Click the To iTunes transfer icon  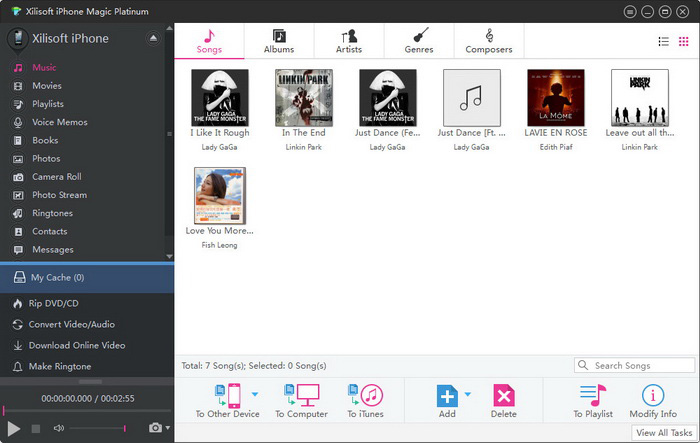click(365, 395)
